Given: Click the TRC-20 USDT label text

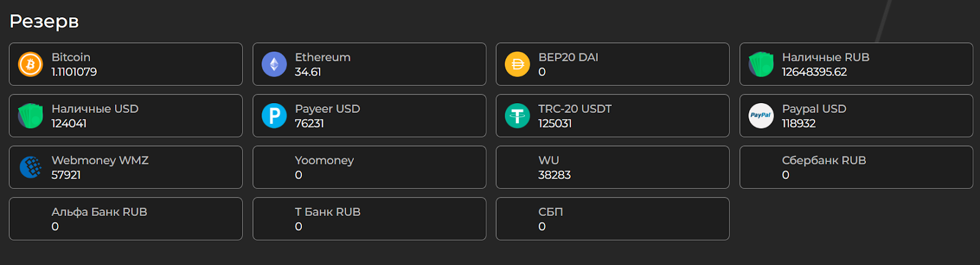Looking at the screenshot, I should (x=575, y=109).
